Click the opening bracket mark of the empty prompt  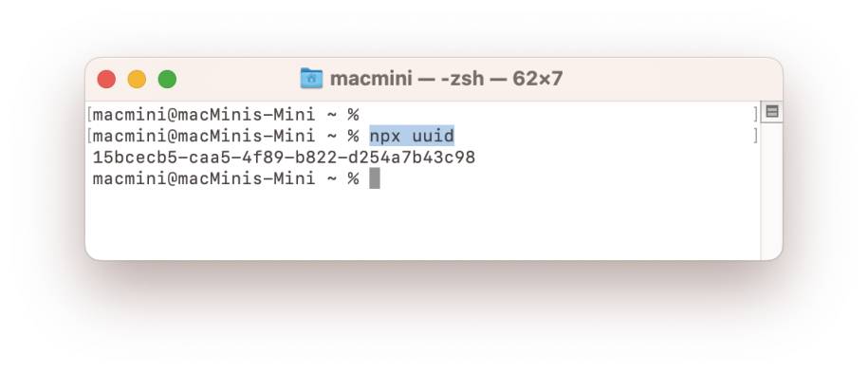[x=88, y=115]
